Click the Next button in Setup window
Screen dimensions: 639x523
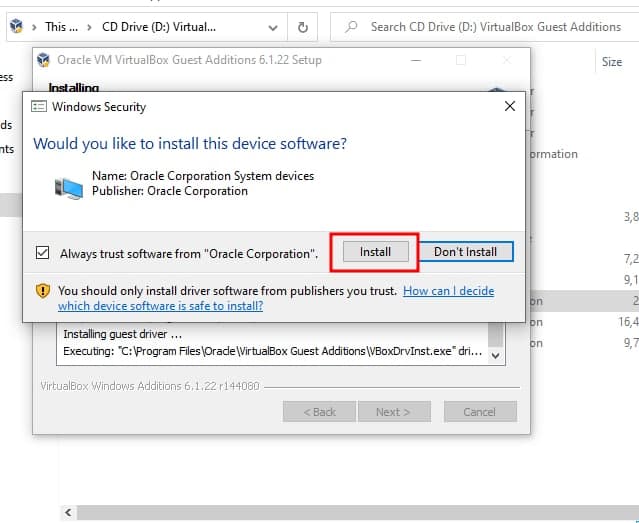point(394,412)
